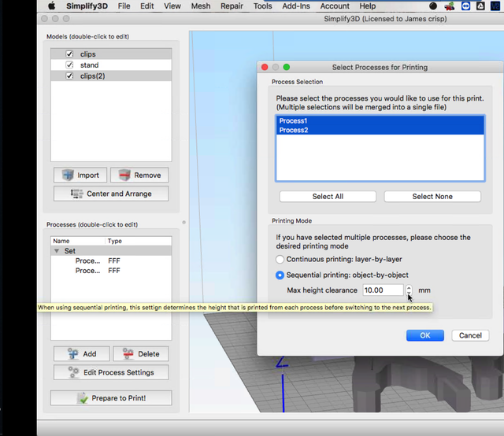Click the Import model button
504x436 pixels.
pyautogui.click(x=80, y=175)
